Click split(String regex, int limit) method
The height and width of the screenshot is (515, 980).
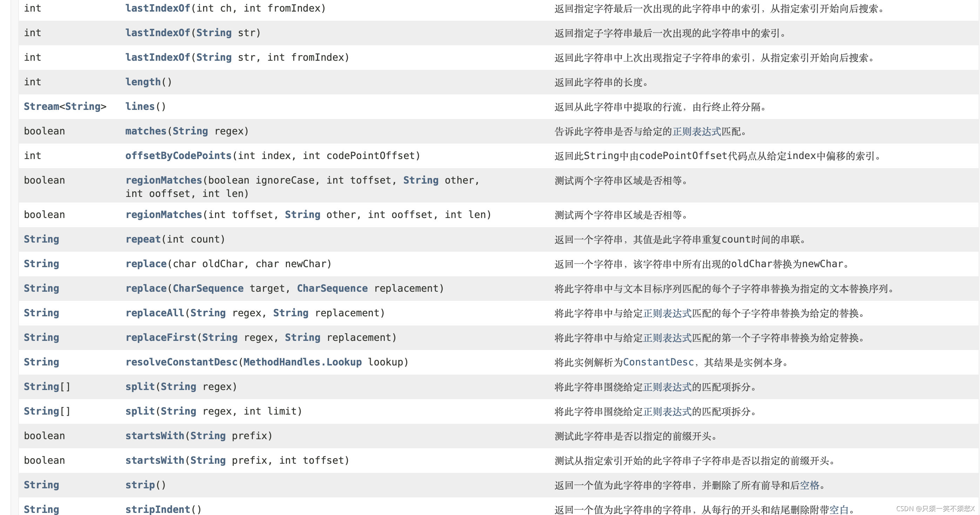point(140,411)
